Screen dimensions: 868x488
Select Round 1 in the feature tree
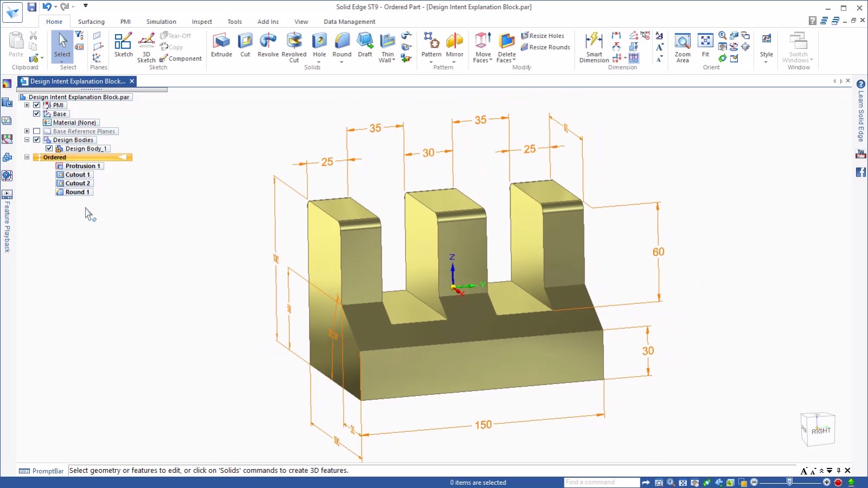(77, 192)
